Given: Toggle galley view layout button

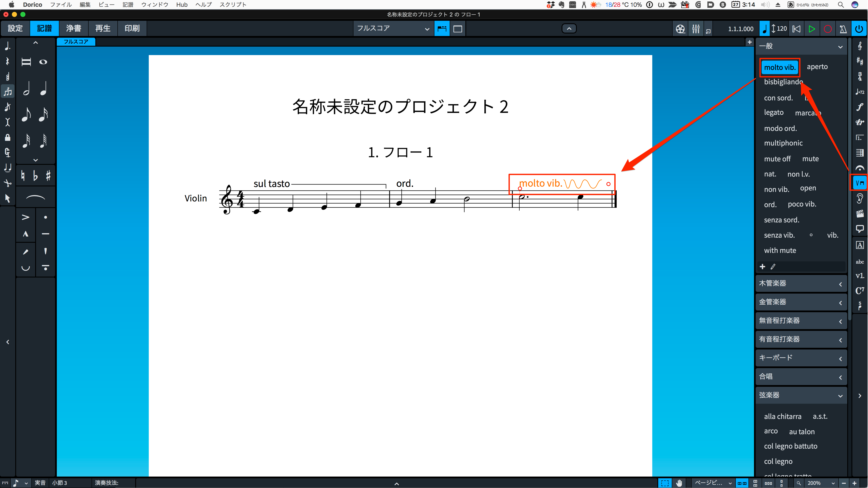Looking at the screenshot, I should (442, 29).
